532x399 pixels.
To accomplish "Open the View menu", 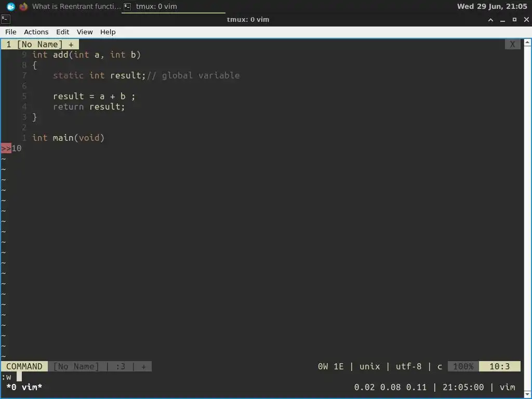I will [x=85, y=32].
